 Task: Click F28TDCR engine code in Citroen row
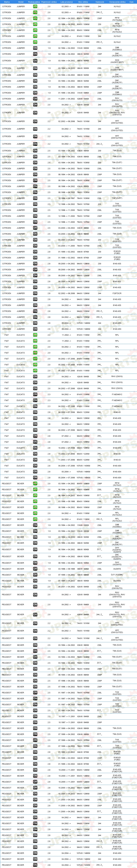117,294
